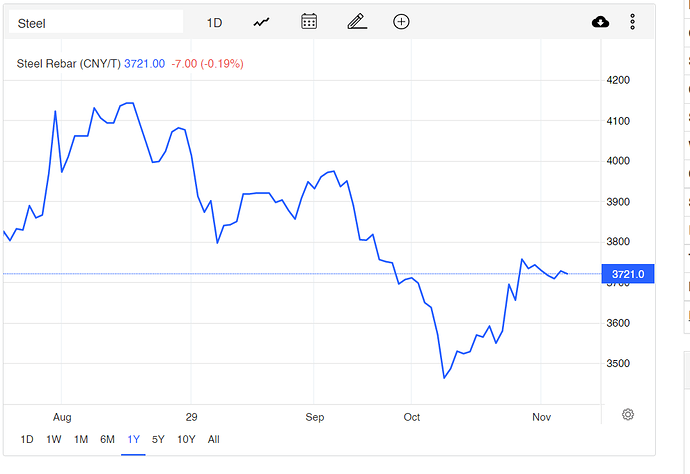
Task: Click the 3721.0 current price marker
Action: click(x=628, y=273)
